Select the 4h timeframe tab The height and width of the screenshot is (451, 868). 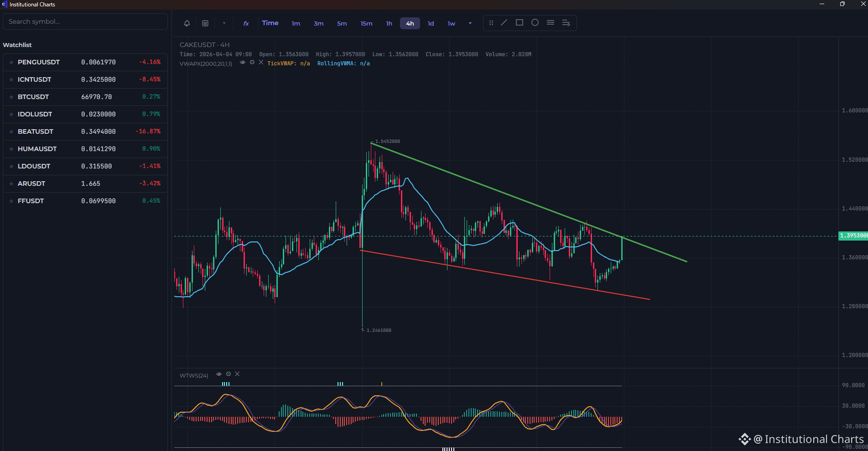point(410,23)
